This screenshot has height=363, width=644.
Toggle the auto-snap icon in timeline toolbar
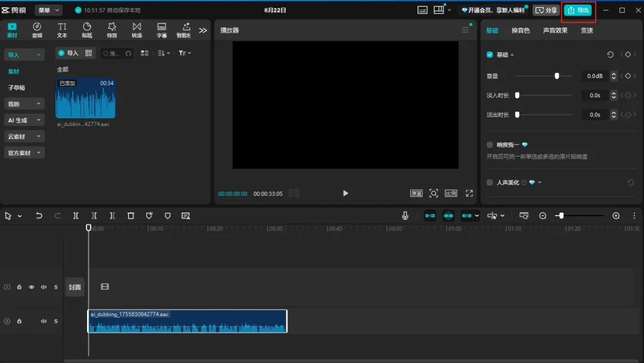(x=448, y=216)
